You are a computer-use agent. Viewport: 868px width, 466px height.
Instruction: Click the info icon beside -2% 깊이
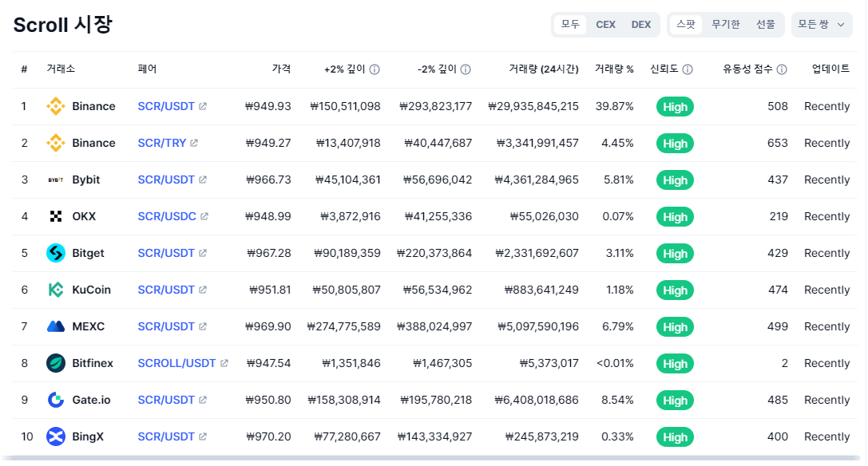click(466, 69)
